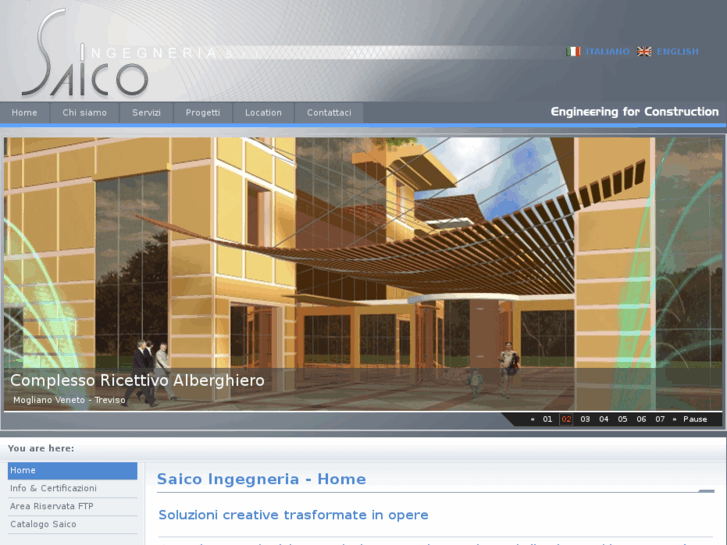
Task: Open Area Riservata FTP link
Action: (72, 507)
